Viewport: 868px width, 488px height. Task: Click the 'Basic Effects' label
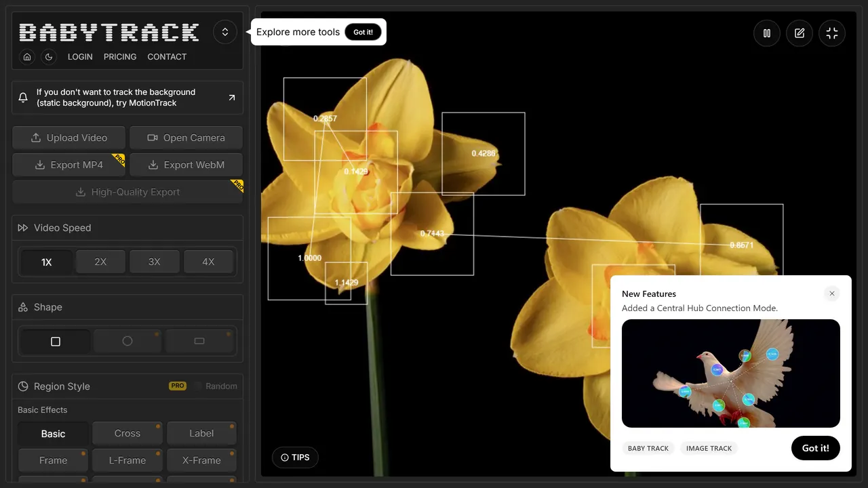pyautogui.click(x=43, y=410)
